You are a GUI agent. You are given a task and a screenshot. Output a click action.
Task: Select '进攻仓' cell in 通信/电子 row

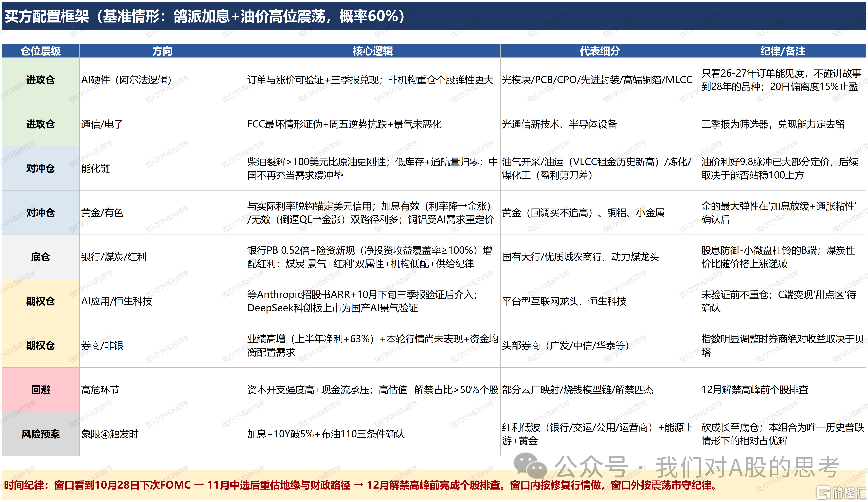pos(41,124)
